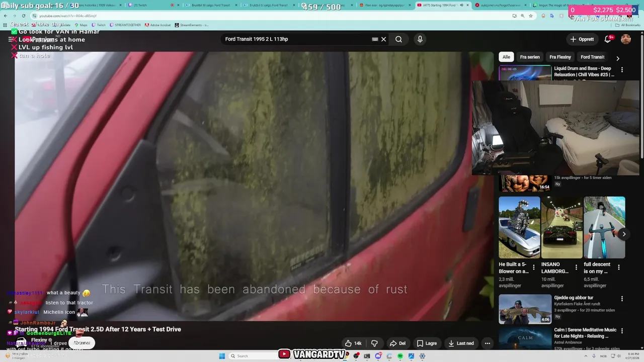
Task: Open Settings gear from the taskbar
Action: coord(422,356)
